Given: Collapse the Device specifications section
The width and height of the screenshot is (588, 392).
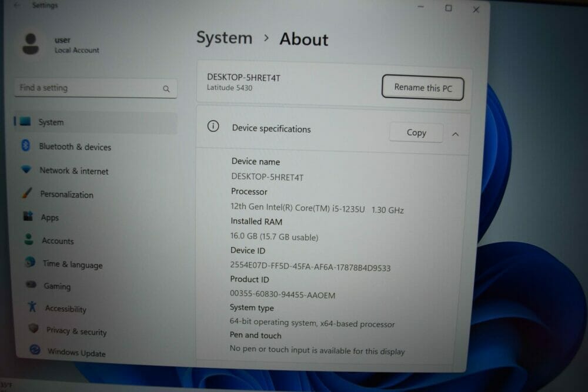Looking at the screenshot, I should [455, 134].
